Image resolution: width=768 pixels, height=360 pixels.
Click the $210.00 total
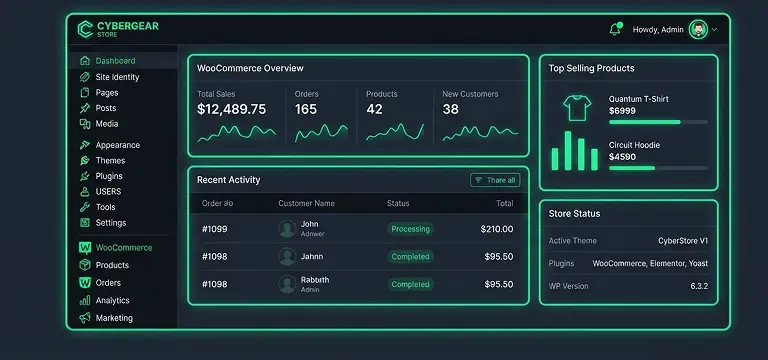(497, 229)
